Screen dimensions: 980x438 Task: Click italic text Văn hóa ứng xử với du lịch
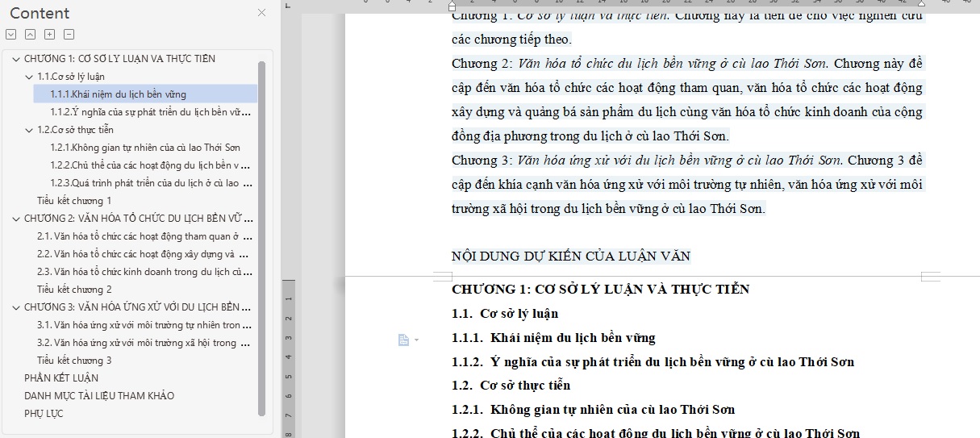(x=679, y=160)
